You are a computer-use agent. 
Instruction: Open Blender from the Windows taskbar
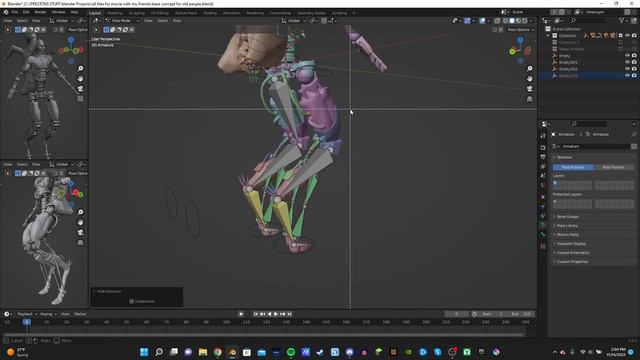click(232, 352)
